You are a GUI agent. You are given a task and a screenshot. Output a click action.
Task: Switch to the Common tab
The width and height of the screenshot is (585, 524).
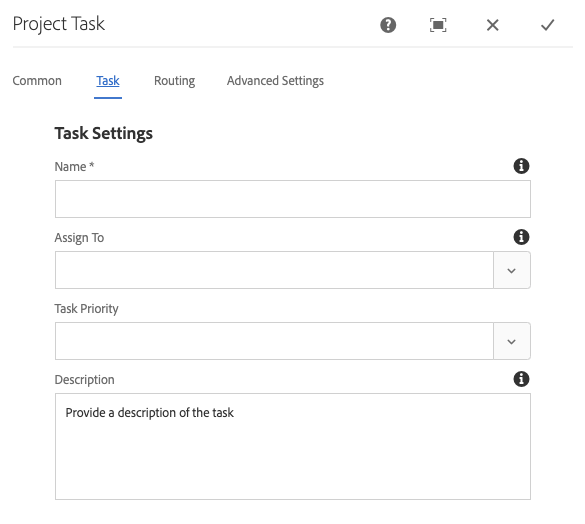point(37,81)
